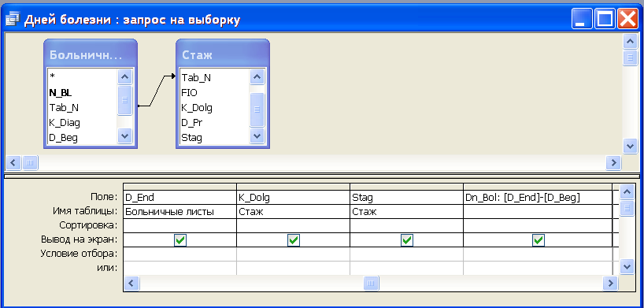This screenshot has width=644, height=308.
Task: Select Tab_N field in Стаж table
Action: [214, 77]
